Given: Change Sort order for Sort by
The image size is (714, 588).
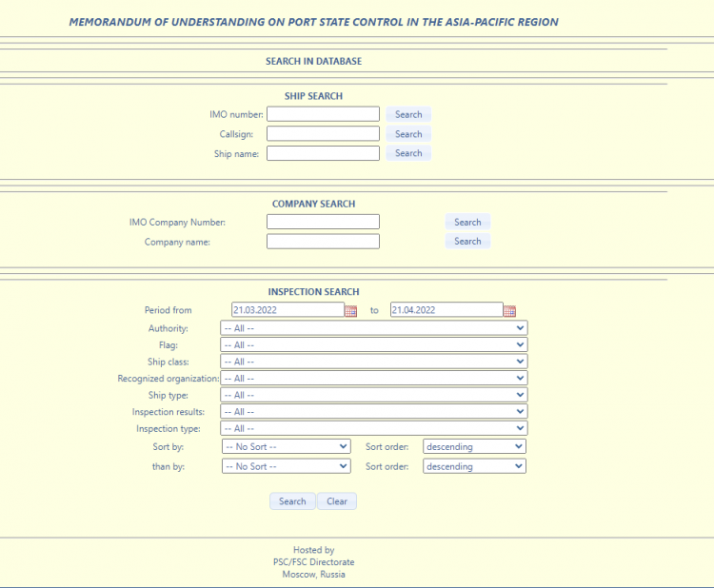Looking at the screenshot, I should point(474,446).
